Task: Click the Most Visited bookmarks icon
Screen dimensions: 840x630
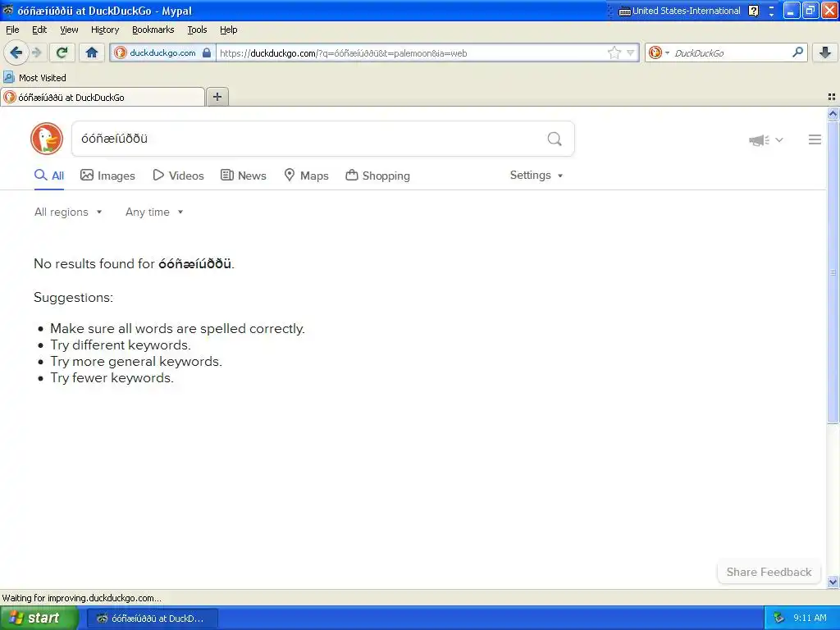Action: point(8,77)
